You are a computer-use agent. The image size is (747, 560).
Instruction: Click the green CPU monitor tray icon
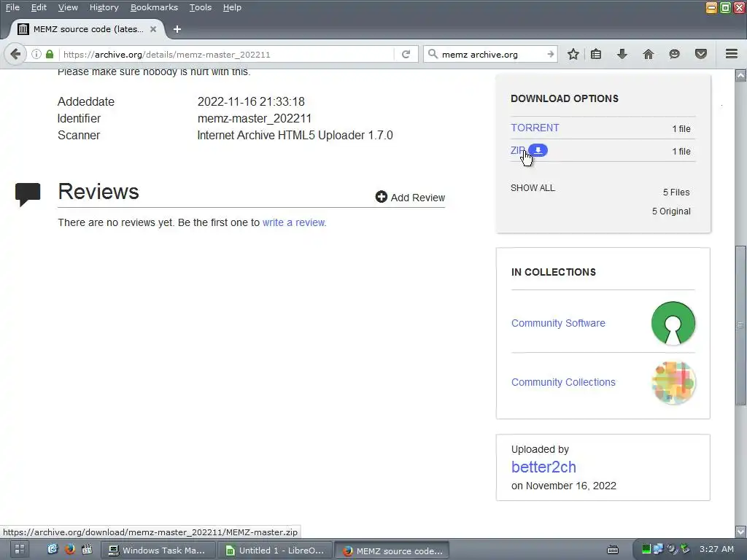pyautogui.click(x=646, y=548)
